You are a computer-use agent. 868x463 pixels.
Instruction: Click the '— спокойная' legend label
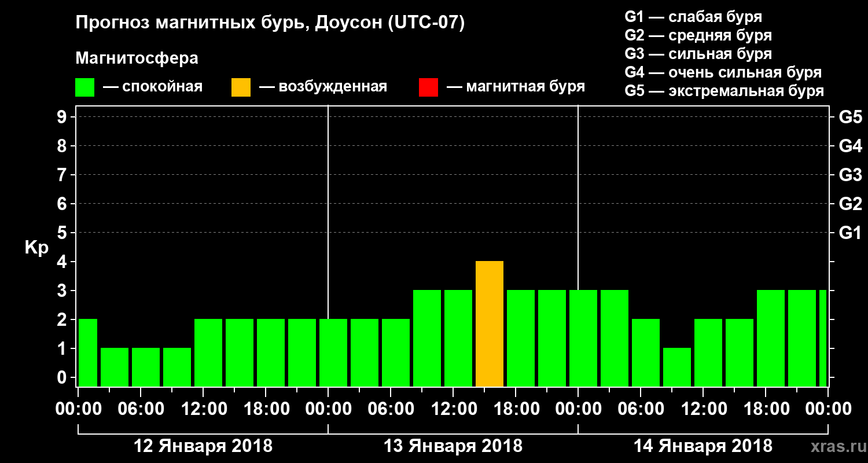click(x=153, y=87)
